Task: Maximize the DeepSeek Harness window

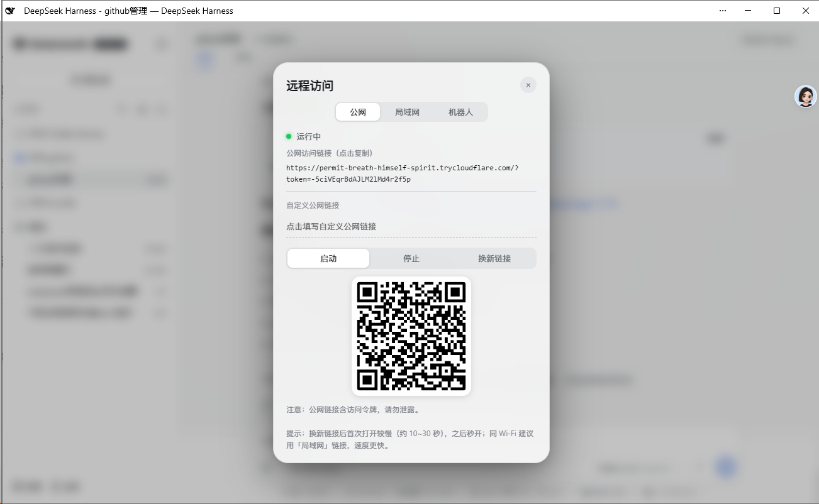Action: [x=777, y=11]
